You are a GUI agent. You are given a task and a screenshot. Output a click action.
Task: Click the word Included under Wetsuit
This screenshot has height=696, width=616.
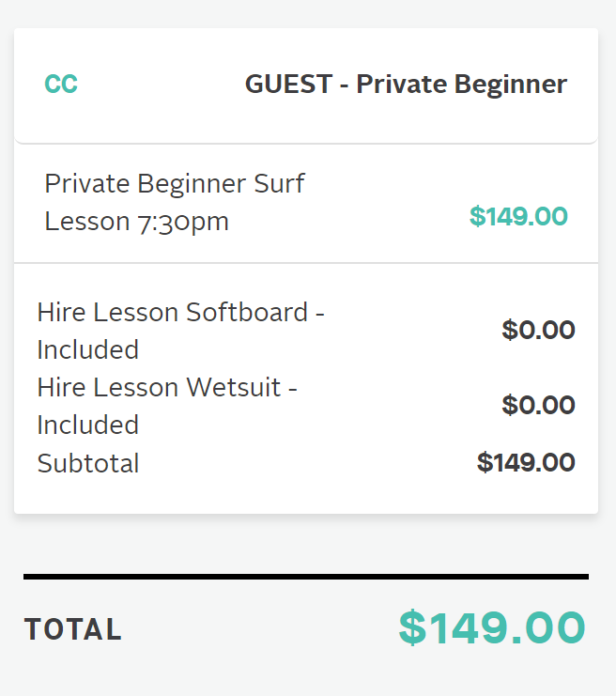[x=88, y=425]
